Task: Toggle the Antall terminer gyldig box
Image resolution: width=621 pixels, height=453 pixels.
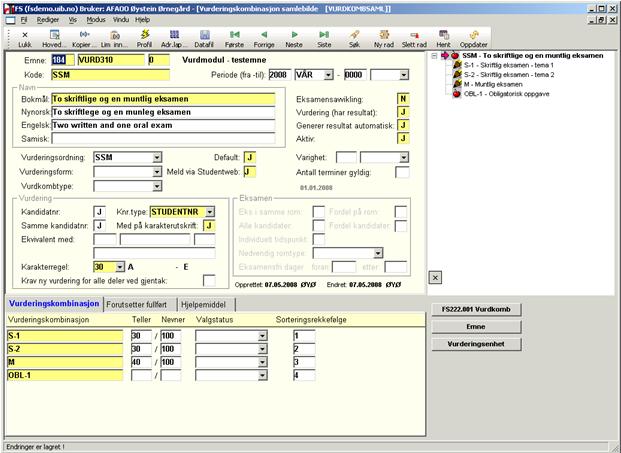Action: point(402,172)
